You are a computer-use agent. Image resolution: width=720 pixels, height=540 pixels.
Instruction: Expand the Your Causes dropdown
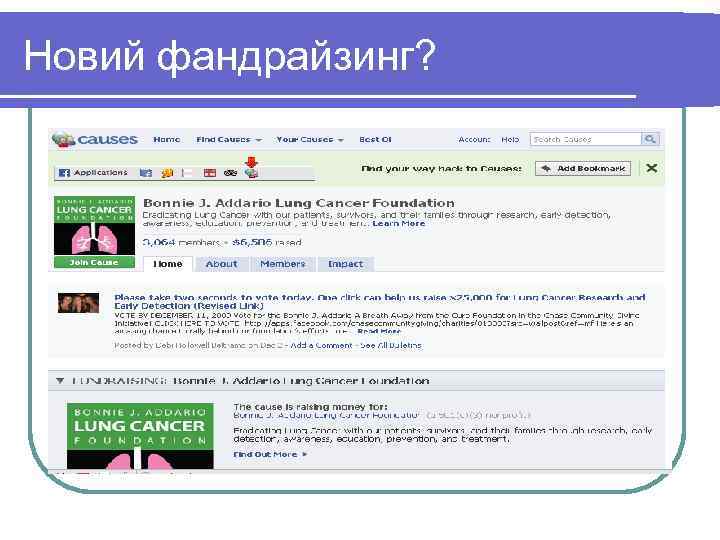pos(310,140)
